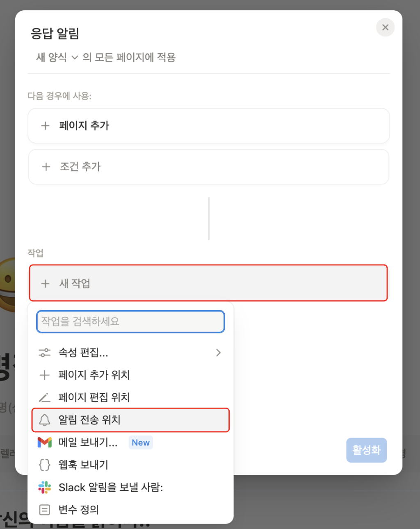
Task: Click the Slack icon in the action menu
Action: click(44, 487)
